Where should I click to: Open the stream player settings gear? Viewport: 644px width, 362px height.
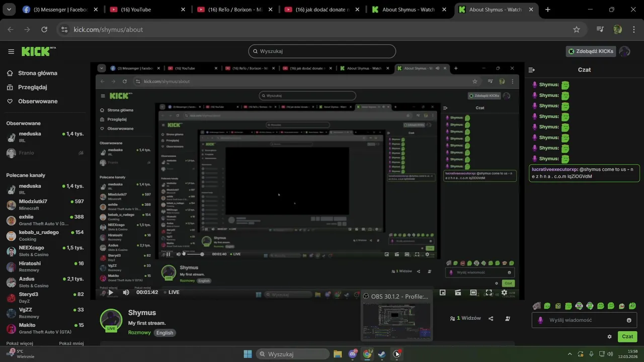click(504, 292)
